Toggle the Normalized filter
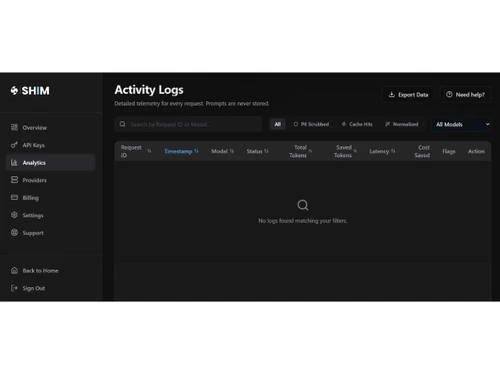 tap(401, 124)
